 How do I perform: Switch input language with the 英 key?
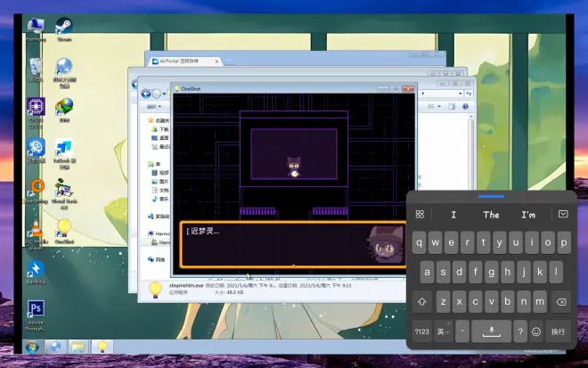[x=443, y=331]
